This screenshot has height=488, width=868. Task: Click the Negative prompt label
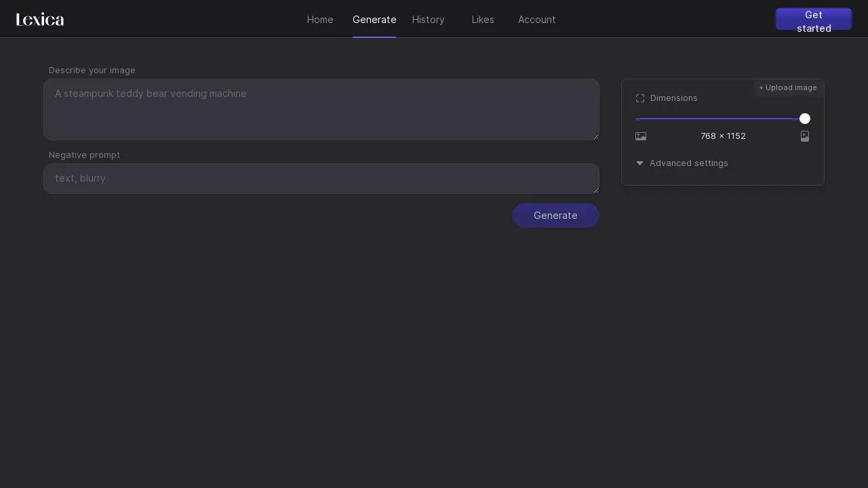pyautogui.click(x=84, y=155)
